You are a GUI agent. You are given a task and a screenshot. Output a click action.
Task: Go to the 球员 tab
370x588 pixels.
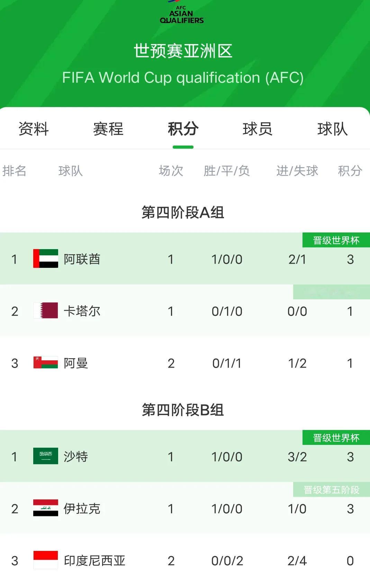258,129
